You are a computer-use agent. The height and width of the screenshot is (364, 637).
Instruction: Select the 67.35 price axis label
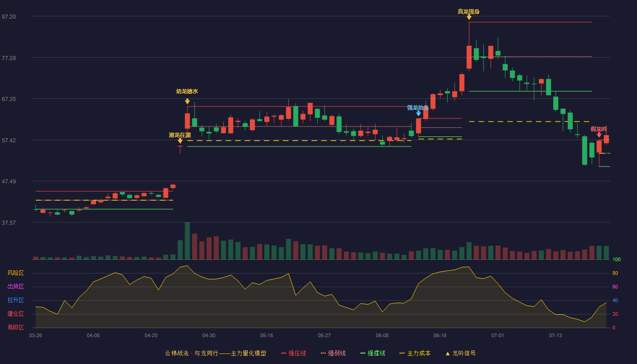pos(9,99)
